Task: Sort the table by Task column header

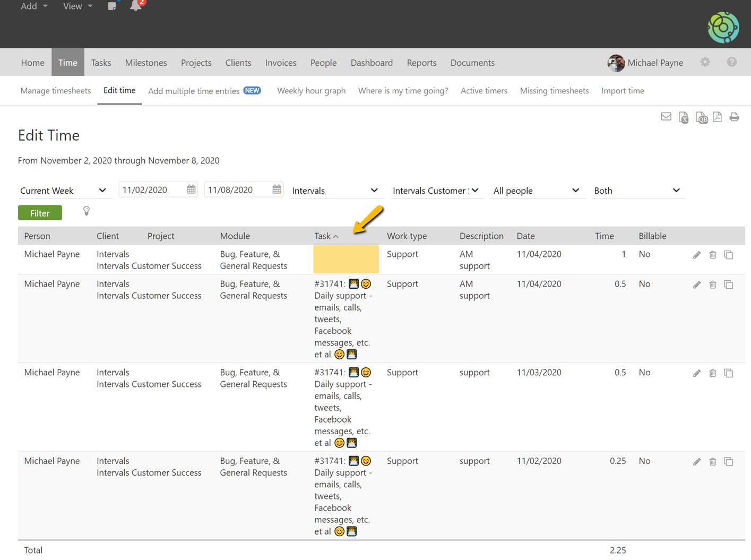Action: tap(323, 236)
